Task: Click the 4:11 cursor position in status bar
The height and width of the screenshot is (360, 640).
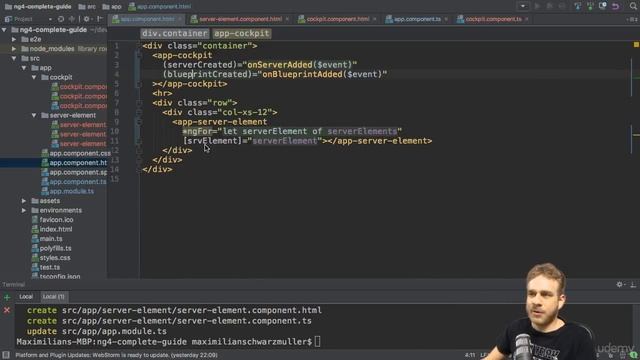Action: point(470,356)
